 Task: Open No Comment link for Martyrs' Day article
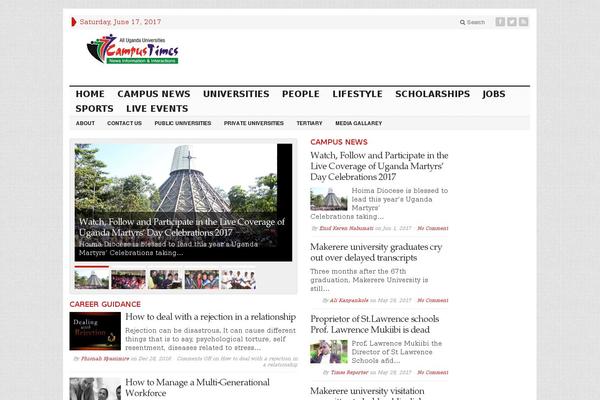(x=433, y=228)
